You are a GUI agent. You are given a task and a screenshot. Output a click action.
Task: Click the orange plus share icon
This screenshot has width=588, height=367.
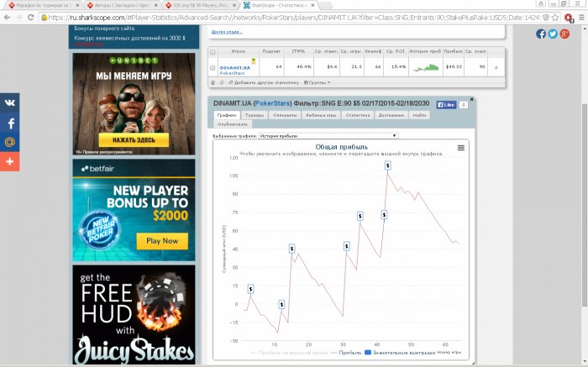coord(10,161)
